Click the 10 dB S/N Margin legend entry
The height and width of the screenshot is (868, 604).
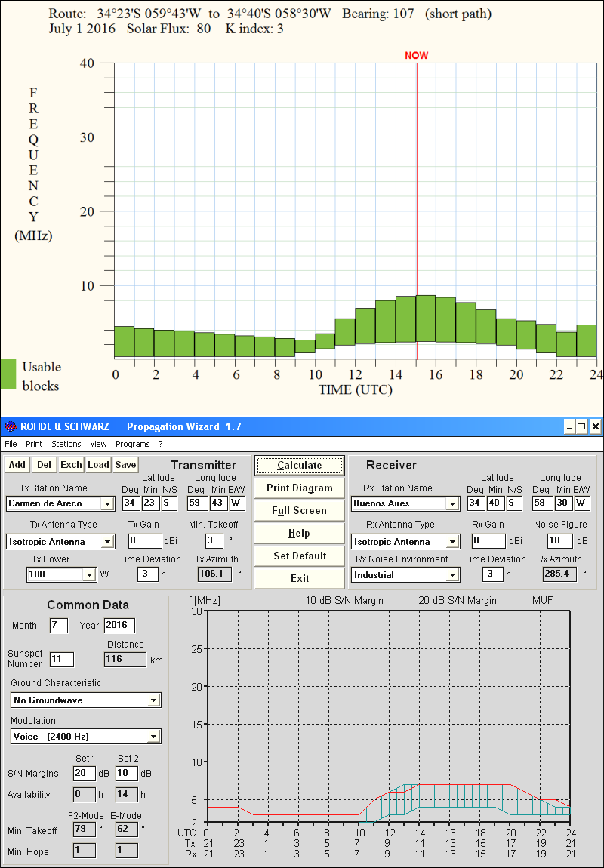333,600
